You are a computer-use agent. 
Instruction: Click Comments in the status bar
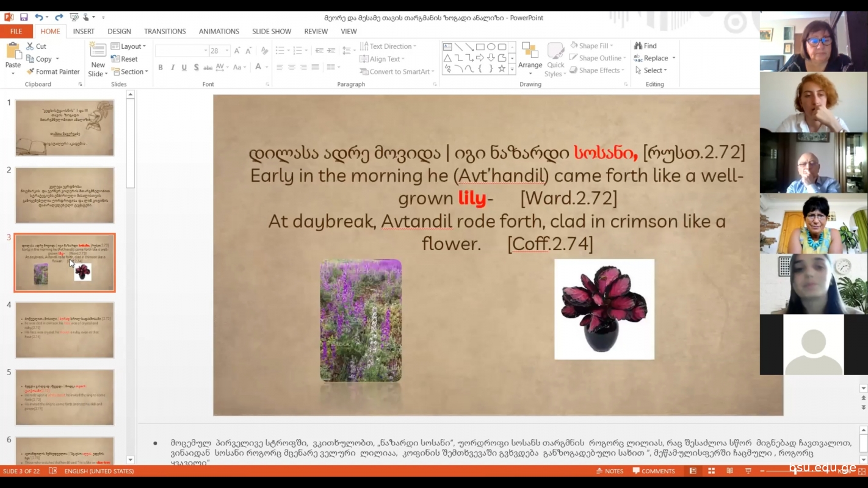coord(654,471)
